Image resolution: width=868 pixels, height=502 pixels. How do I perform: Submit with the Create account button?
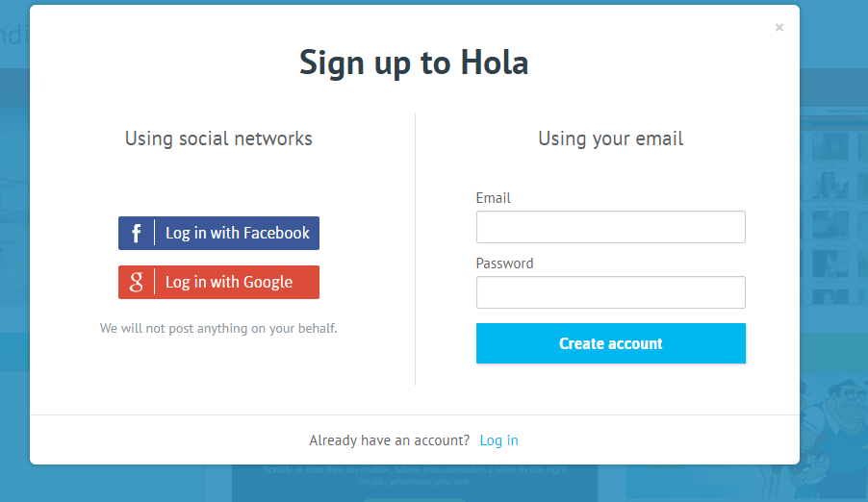(x=611, y=343)
